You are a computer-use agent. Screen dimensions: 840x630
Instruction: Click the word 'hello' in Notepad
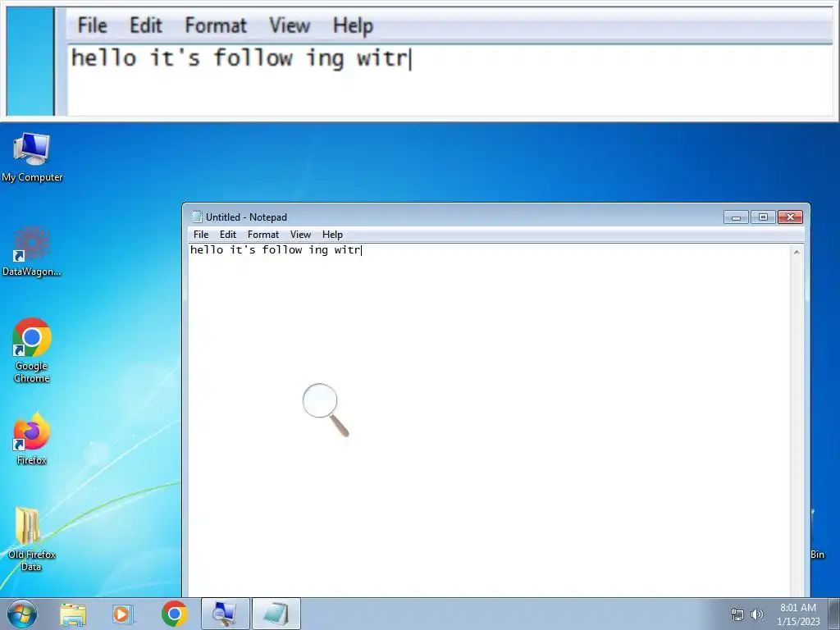[x=207, y=249]
